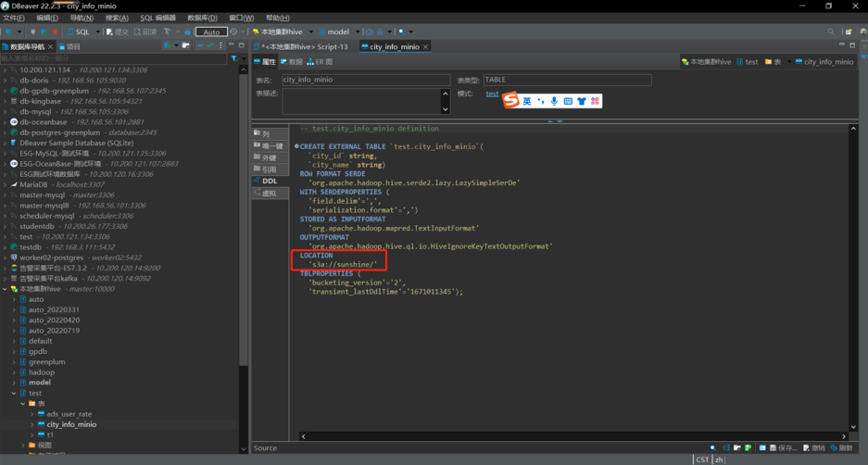Close the city_info_minio editor tab
The image size is (868, 465).
pos(426,46)
